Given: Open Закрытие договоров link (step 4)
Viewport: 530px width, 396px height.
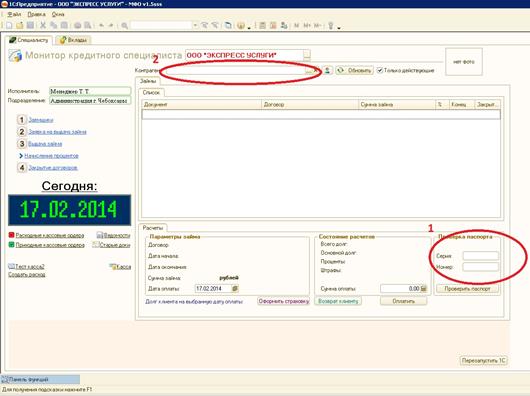Looking at the screenshot, I should click(53, 168).
